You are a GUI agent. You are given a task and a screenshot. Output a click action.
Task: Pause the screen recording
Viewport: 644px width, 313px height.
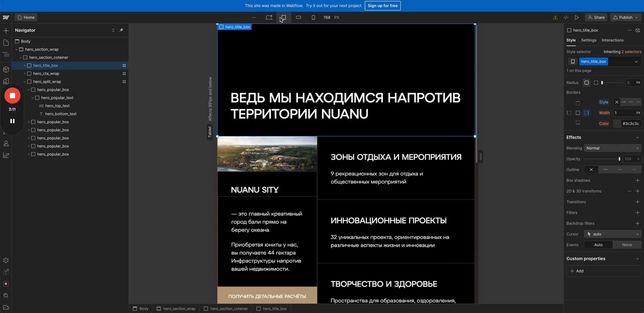click(12, 121)
